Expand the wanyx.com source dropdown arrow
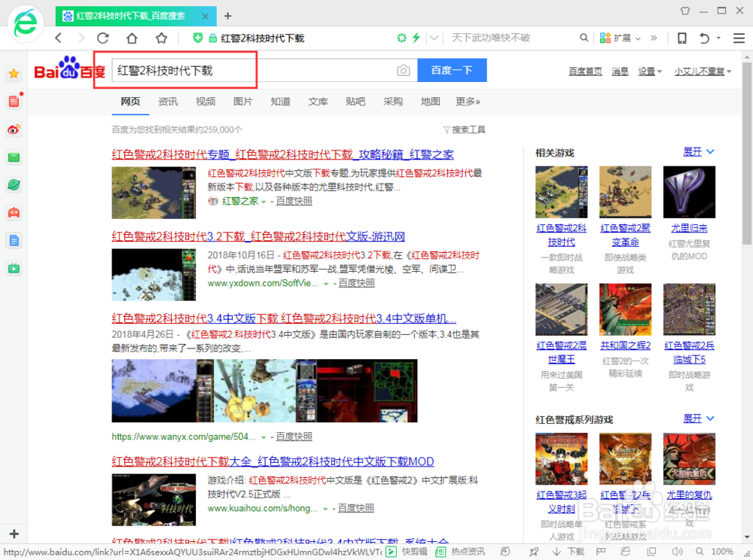The image size is (753, 560). tap(263, 437)
